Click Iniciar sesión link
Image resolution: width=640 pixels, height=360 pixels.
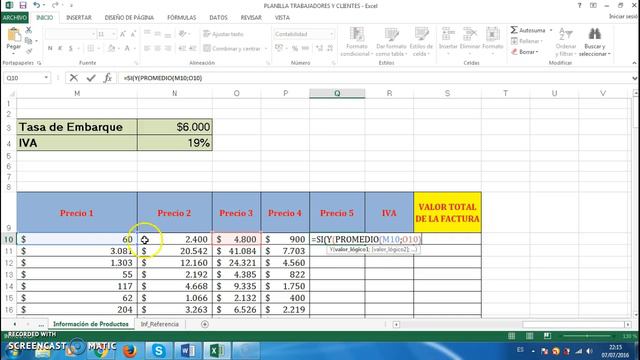pyautogui.click(x=623, y=16)
